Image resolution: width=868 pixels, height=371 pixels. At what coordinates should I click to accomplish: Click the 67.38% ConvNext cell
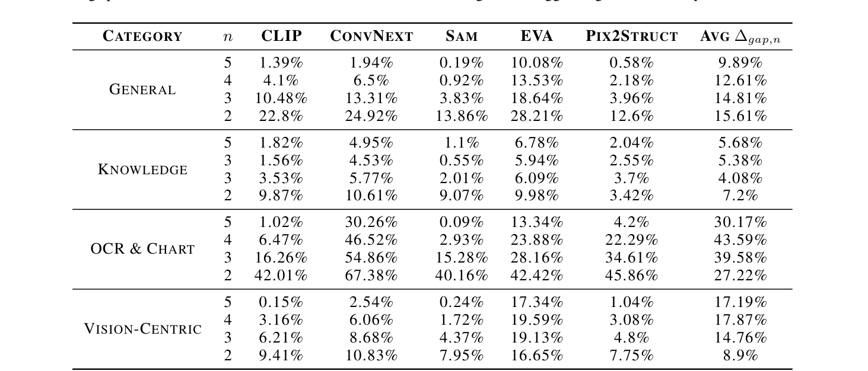pyautogui.click(x=371, y=276)
